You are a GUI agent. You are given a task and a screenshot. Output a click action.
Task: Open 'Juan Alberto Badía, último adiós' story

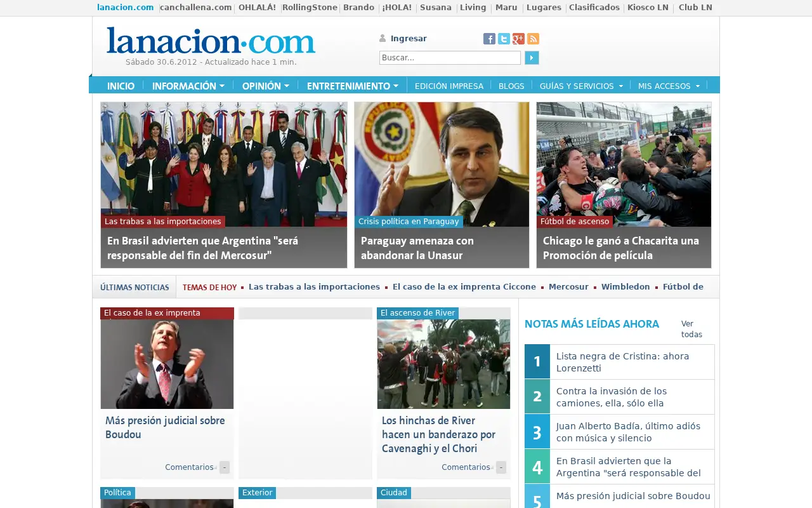(x=628, y=432)
